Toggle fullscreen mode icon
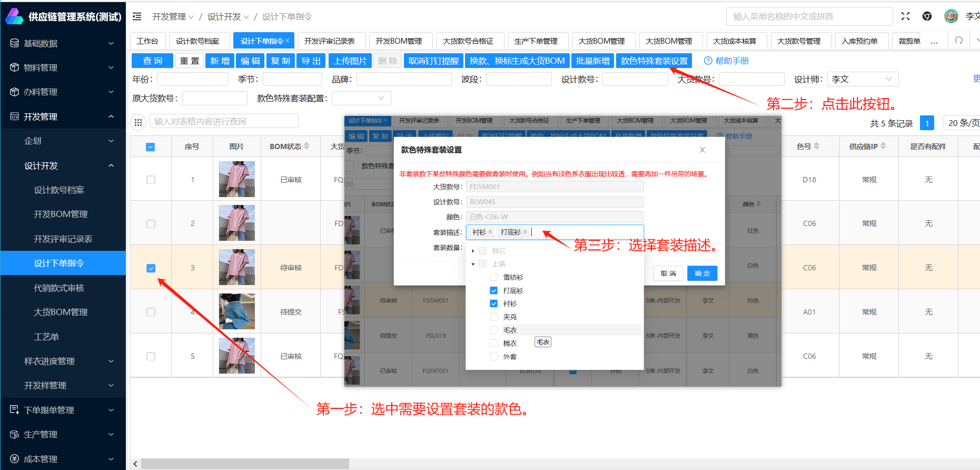The image size is (980, 470). (x=905, y=16)
